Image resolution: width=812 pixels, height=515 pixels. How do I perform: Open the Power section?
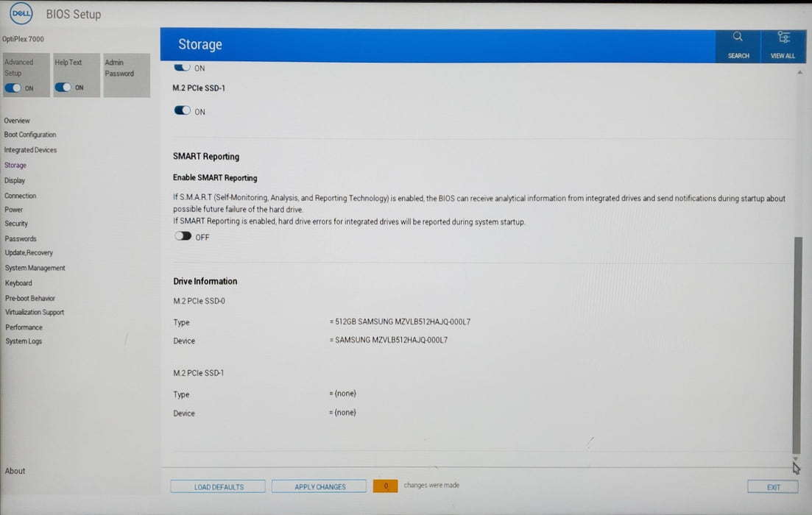pyautogui.click(x=13, y=210)
